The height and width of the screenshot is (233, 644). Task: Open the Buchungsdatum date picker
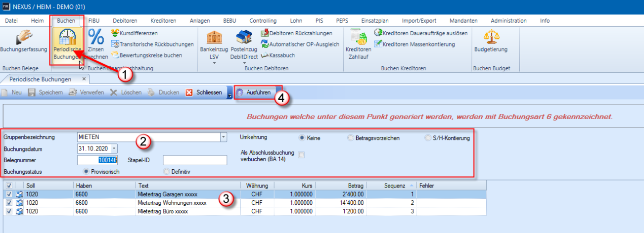coord(115,148)
